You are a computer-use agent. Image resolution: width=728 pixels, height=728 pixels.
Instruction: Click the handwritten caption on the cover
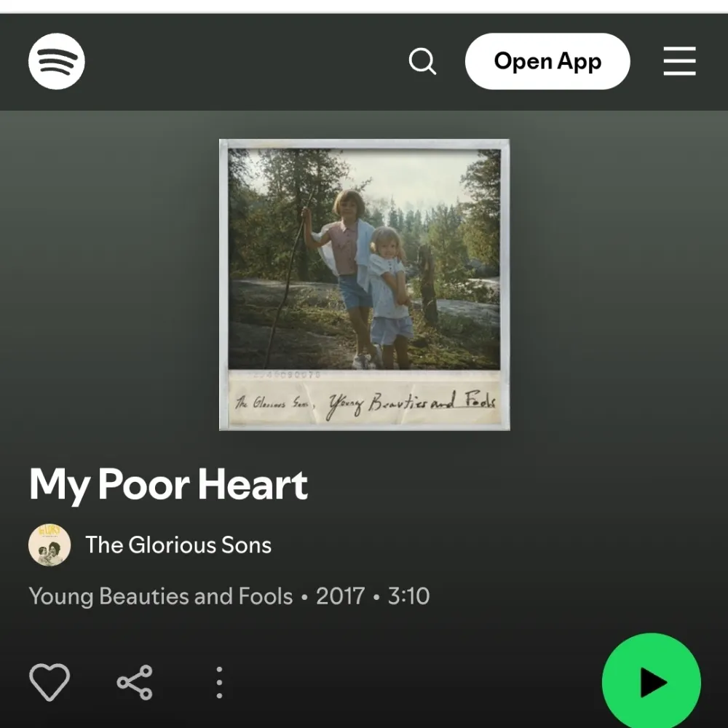[365, 403]
